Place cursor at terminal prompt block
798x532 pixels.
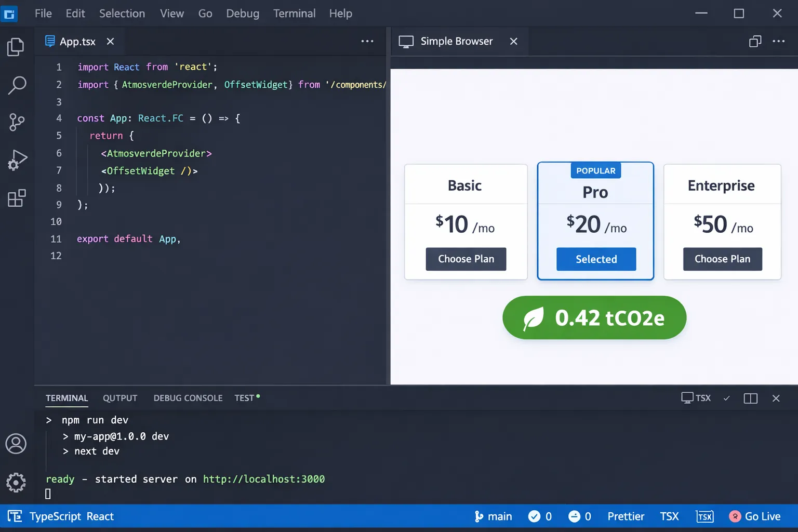tap(48, 494)
